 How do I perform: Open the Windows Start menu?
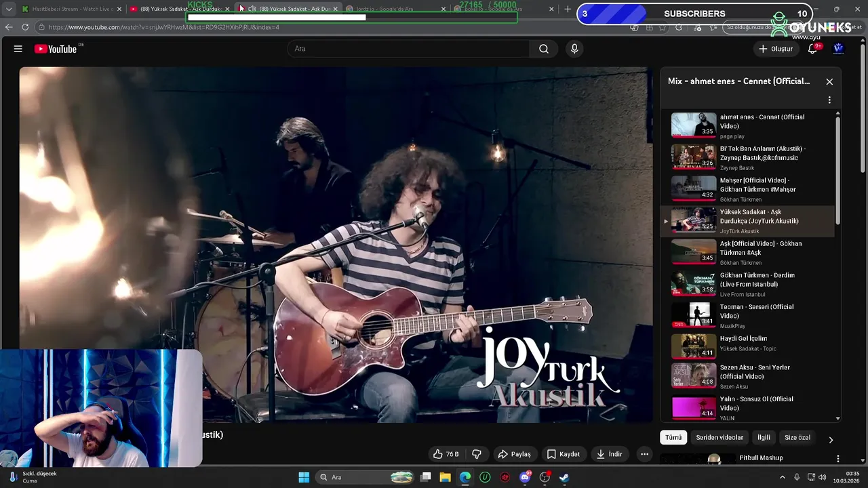(304, 477)
